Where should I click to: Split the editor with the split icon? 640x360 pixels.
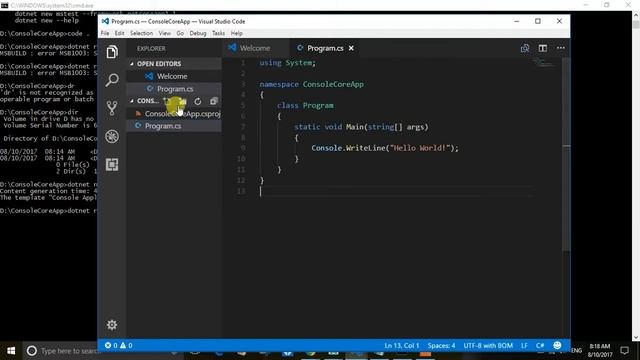tap(542, 48)
